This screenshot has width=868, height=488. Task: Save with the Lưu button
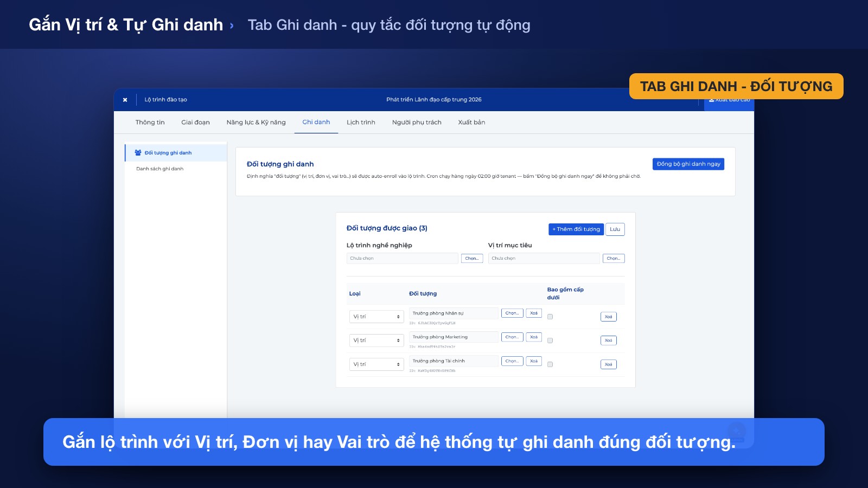tap(615, 229)
